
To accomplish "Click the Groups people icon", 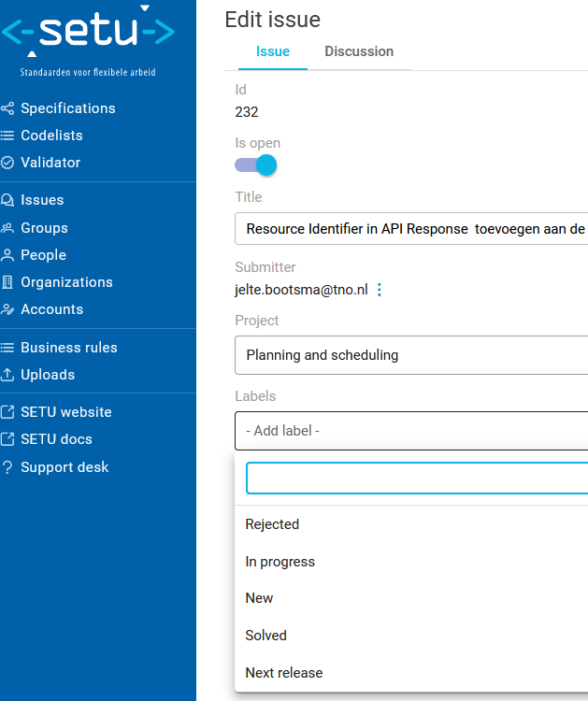I will (x=7, y=228).
